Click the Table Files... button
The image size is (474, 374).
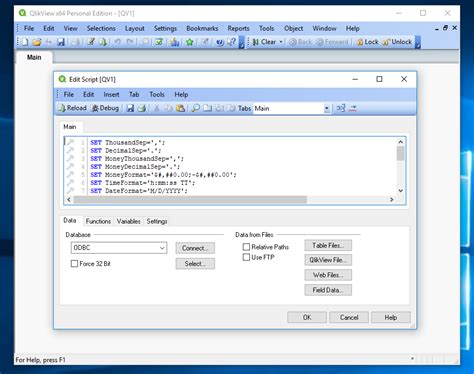click(328, 245)
